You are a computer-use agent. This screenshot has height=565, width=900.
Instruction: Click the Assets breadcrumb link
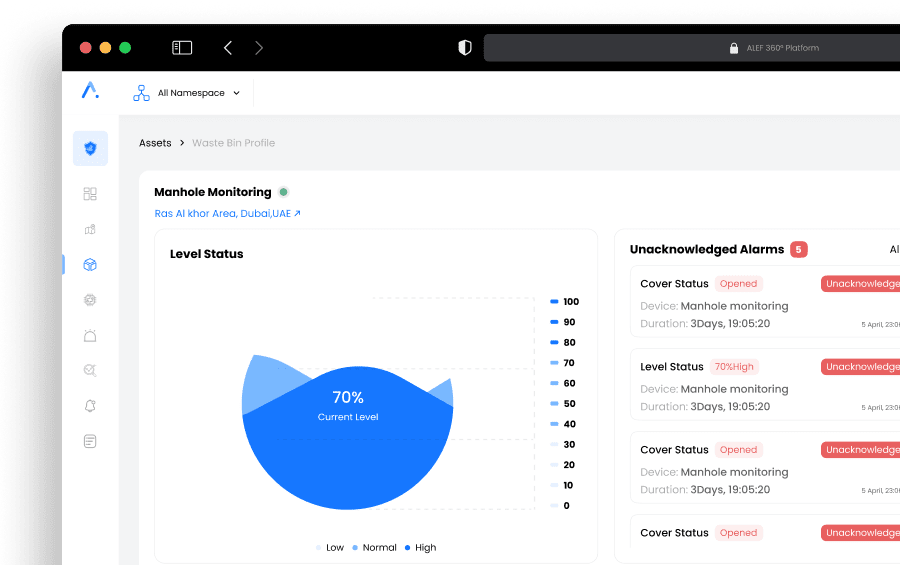coord(155,143)
